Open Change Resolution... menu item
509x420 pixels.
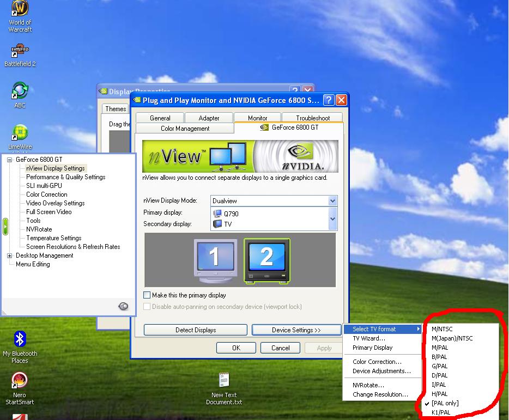tap(382, 394)
